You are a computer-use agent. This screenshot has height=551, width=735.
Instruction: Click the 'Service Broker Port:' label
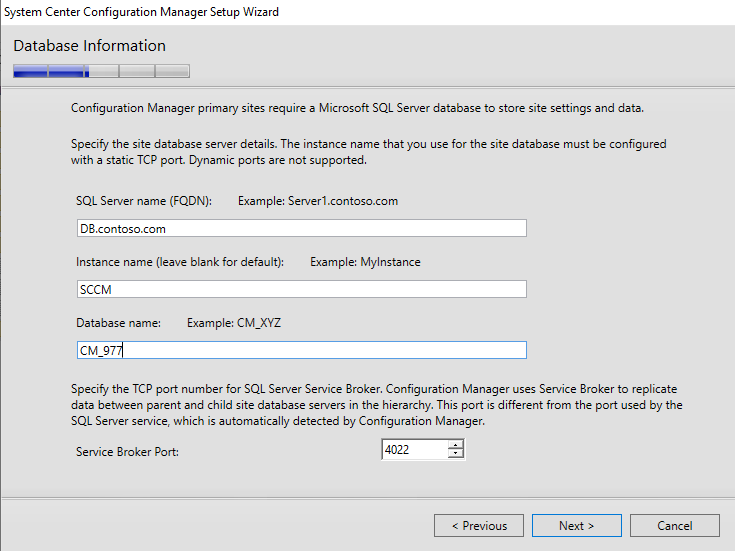click(128, 452)
